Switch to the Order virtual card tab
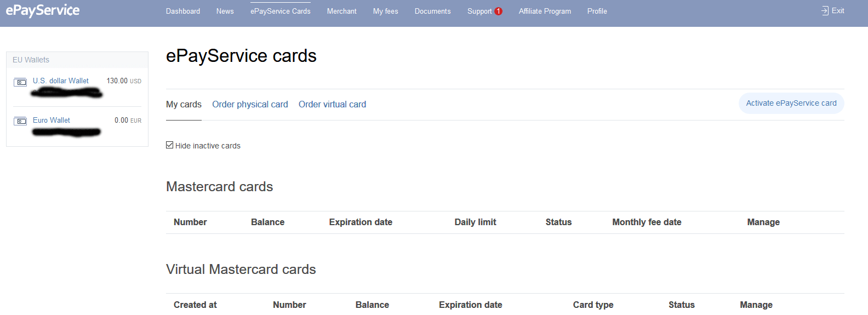 pos(332,104)
